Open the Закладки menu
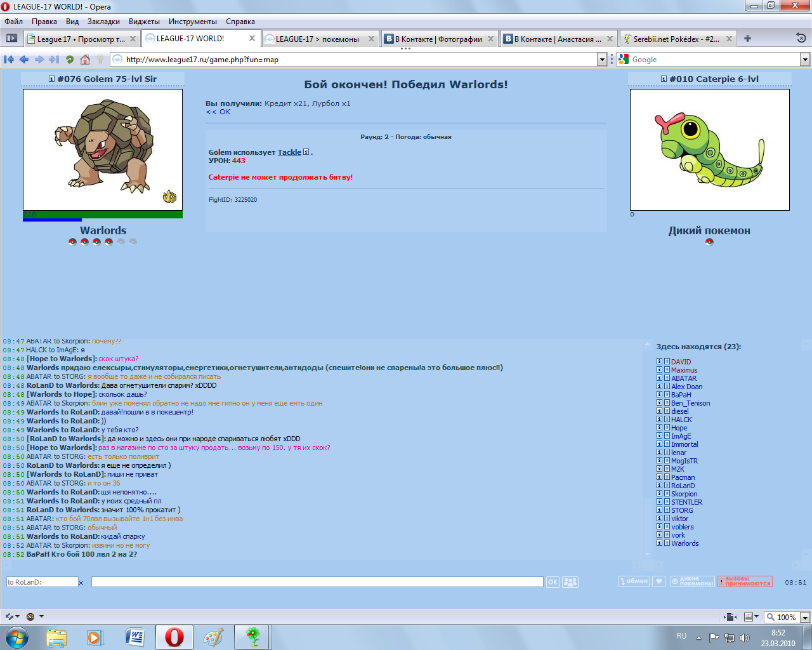Screen dimensions: 812x650 coord(103,21)
